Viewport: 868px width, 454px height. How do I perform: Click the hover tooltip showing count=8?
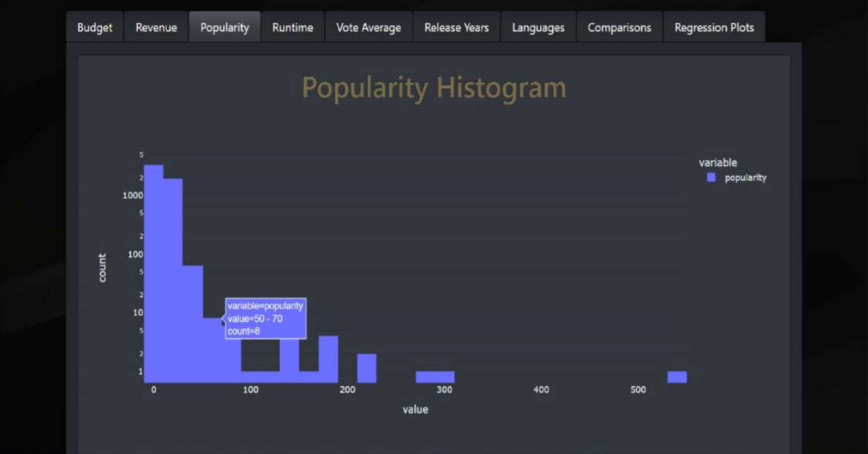(x=266, y=318)
